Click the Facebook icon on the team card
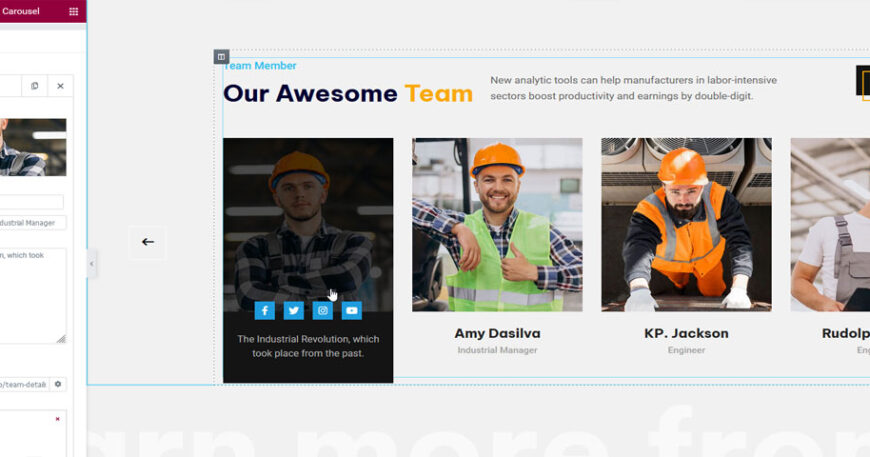 [x=264, y=311]
